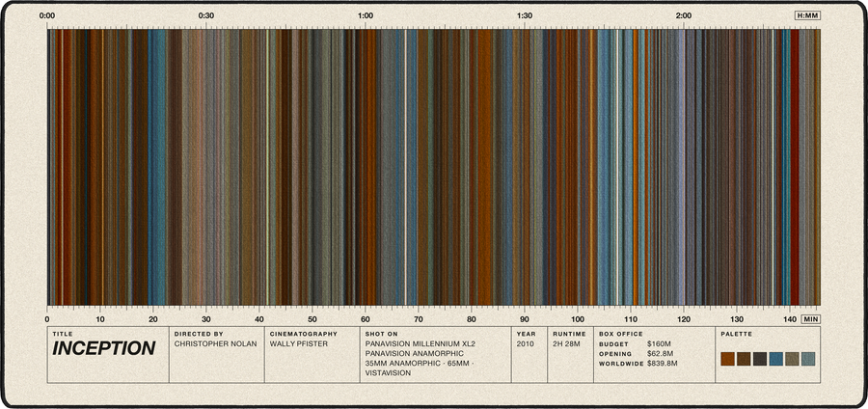Image resolution: width=868 pixels, height=409 pixels.
Task: Click the 0:00 timestamp label
Action: (46, 16)
